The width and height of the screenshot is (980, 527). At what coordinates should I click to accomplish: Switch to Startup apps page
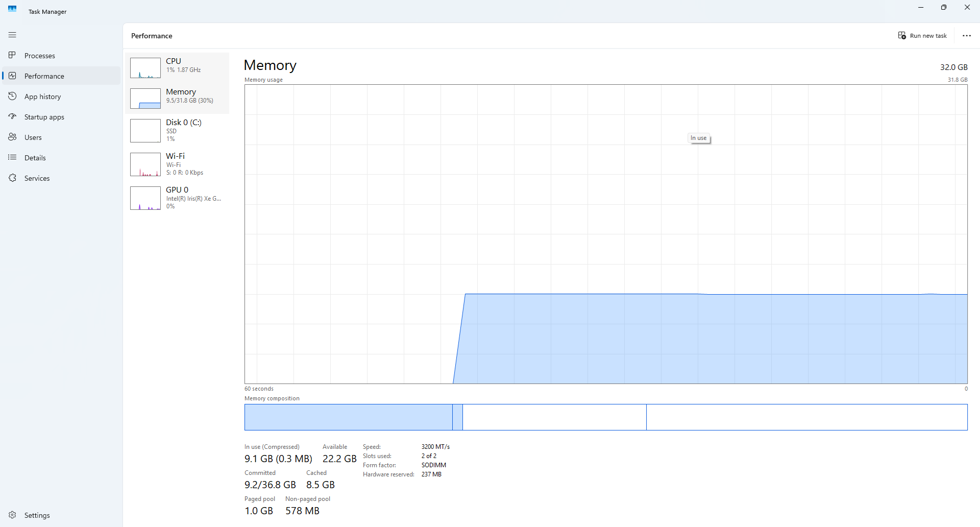61,116
